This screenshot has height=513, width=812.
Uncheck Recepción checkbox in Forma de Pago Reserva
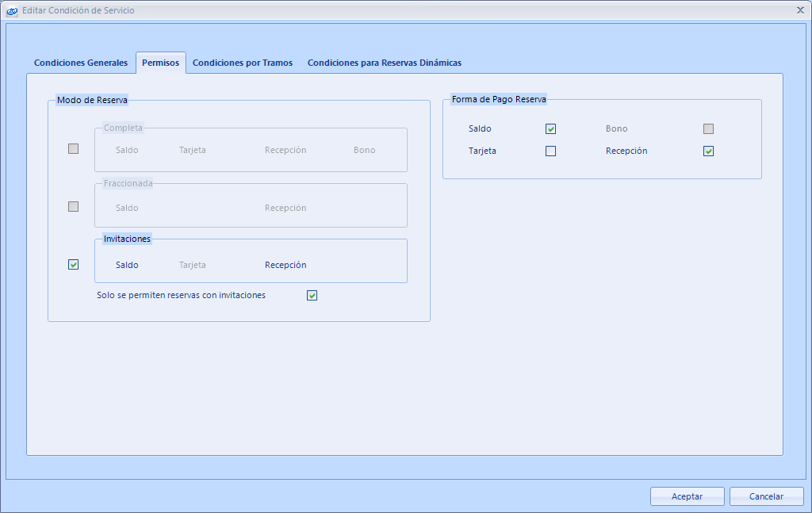click(x=709, y=151)
